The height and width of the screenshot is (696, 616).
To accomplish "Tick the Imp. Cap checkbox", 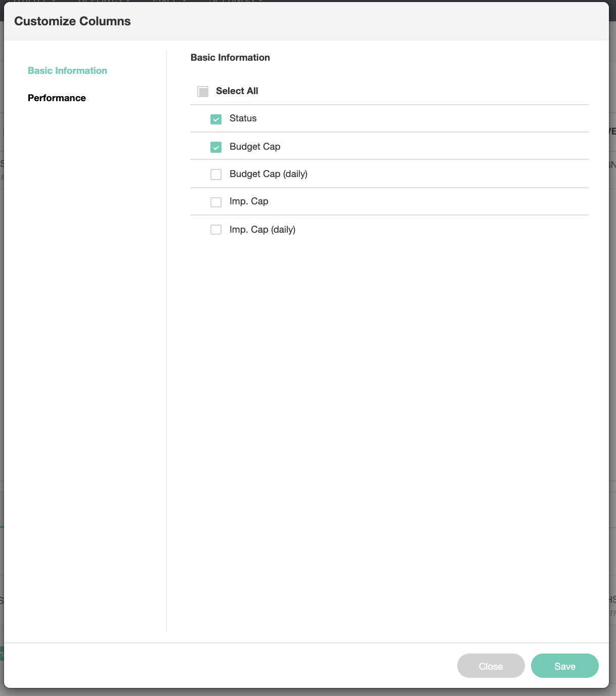I will pyautogui.click(x=216, y=202).
